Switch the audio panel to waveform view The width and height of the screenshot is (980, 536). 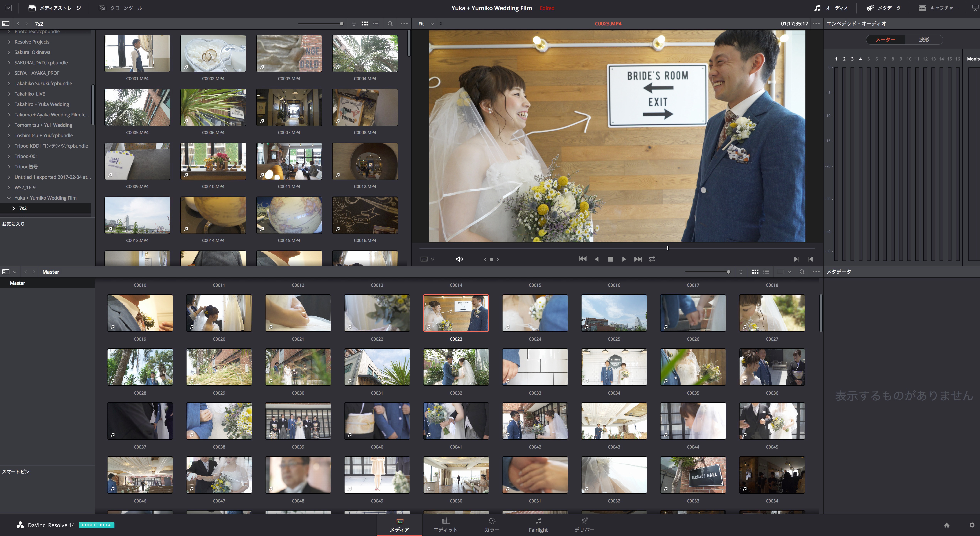(924, 39)
